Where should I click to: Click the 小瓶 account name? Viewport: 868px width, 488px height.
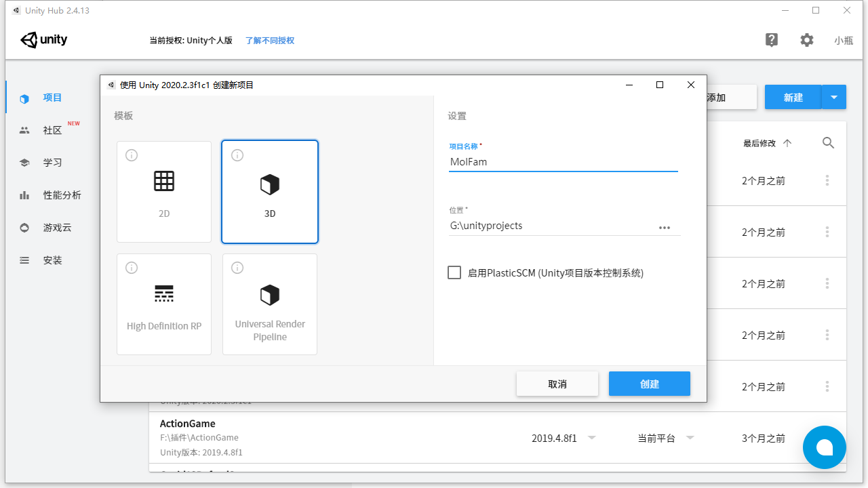tap(844, 41)
